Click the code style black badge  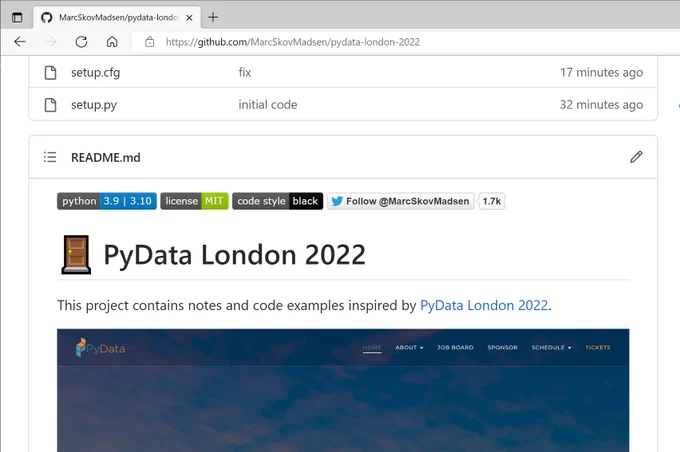click(x=278, y=201)
